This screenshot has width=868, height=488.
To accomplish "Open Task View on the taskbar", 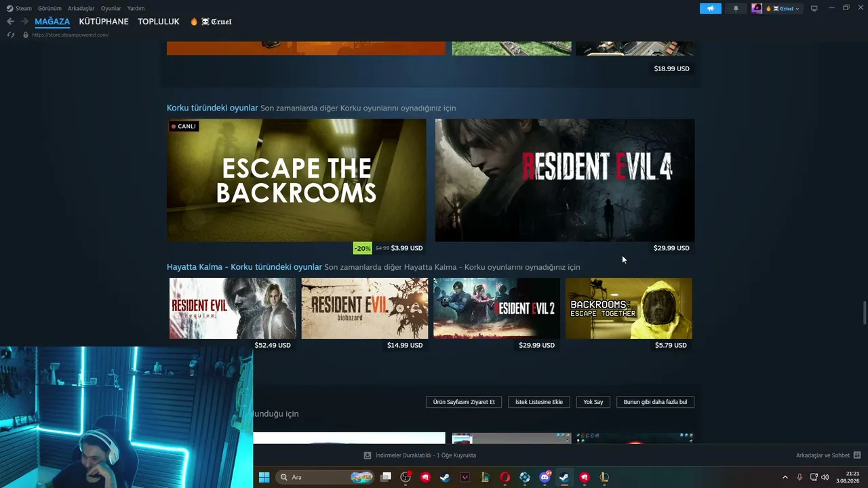I will pyautogui.click(x=386, y=477).
